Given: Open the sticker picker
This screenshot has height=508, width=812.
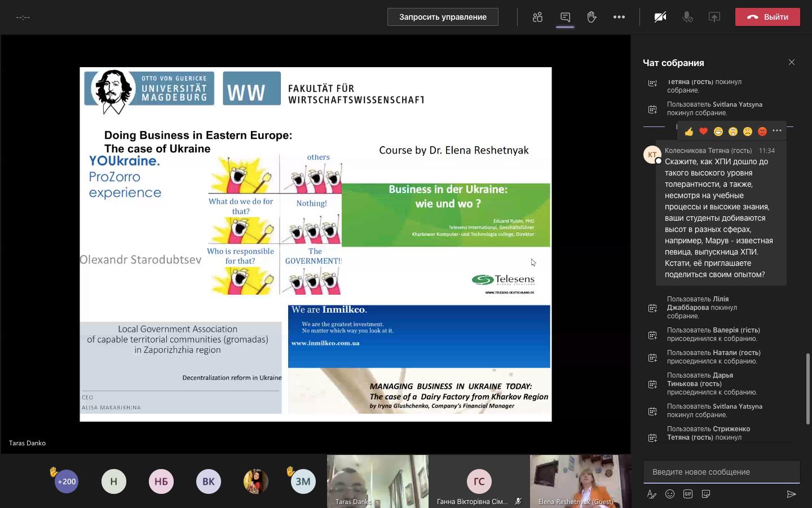Looking at the screenshot, I should pos(706,494).
